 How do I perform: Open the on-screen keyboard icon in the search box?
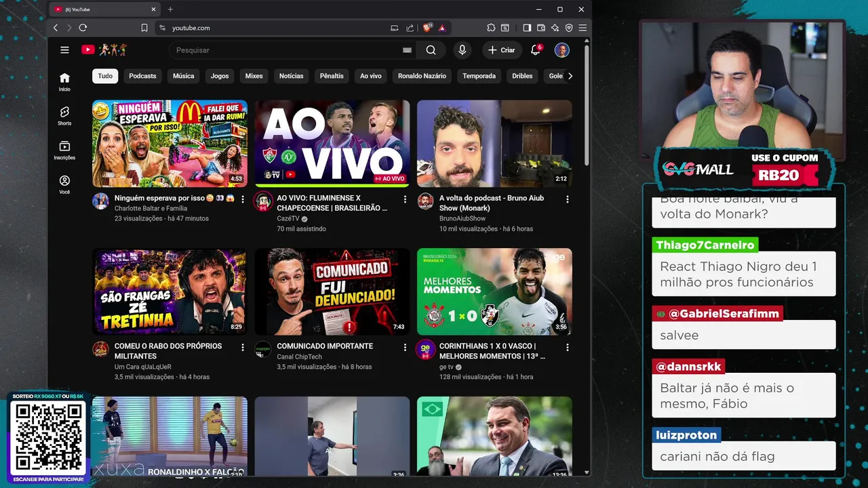[407, 50]
